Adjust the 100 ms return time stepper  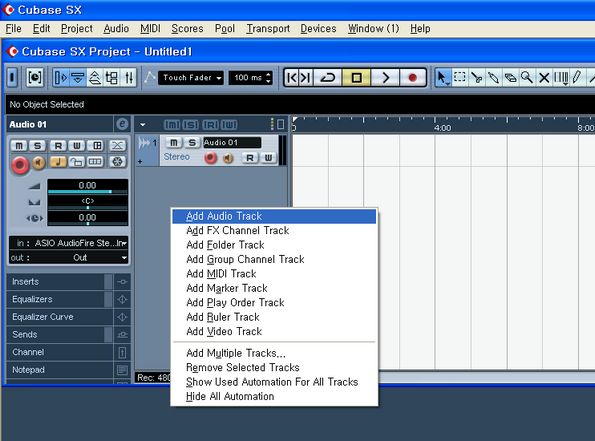269,78
